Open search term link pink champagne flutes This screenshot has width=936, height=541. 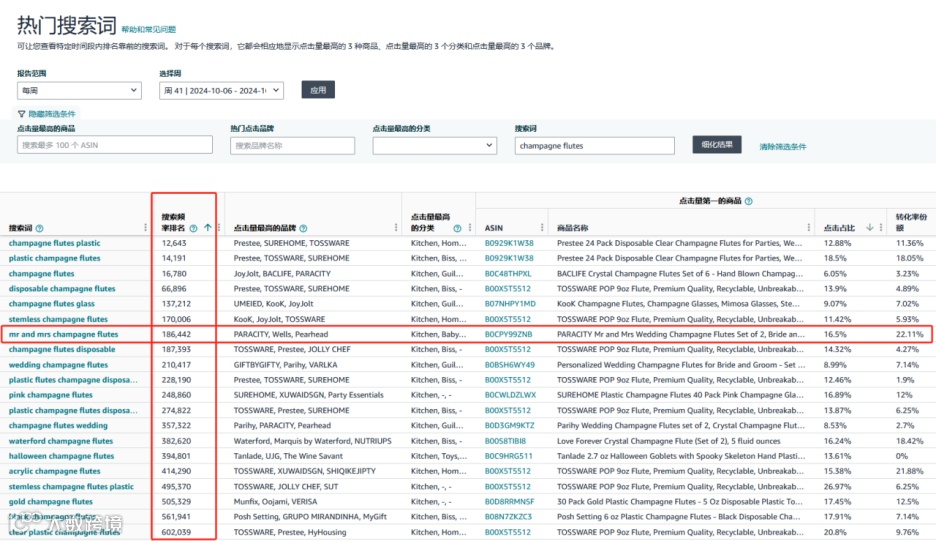tap(51, 395)
